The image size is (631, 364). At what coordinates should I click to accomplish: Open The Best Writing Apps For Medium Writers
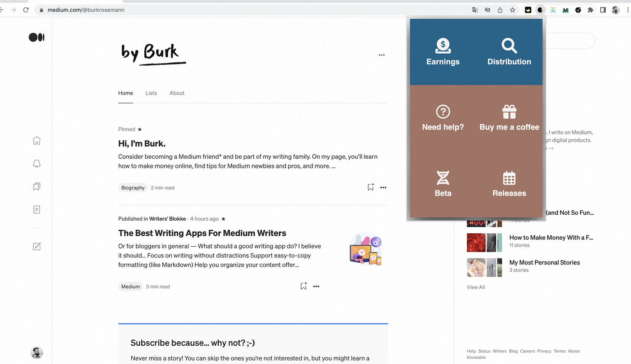click(202, 233)
